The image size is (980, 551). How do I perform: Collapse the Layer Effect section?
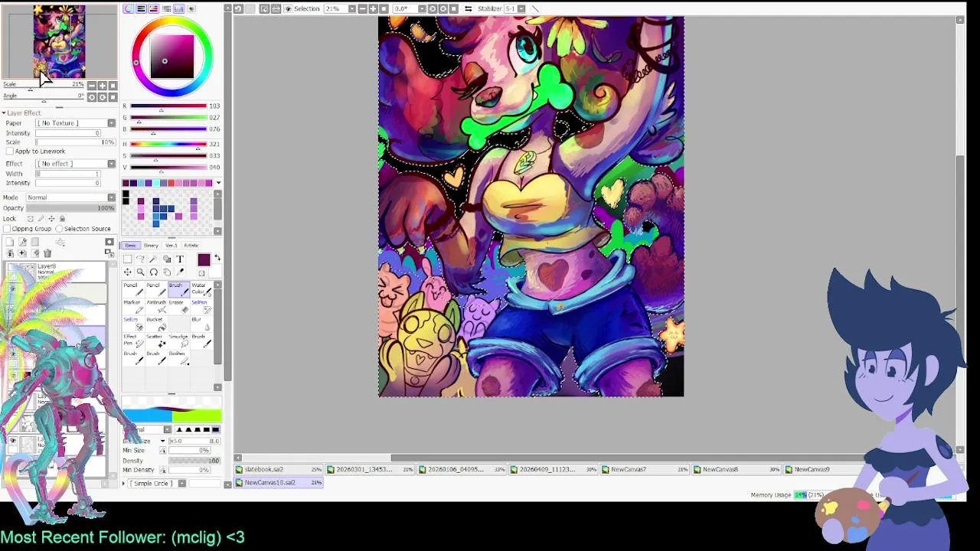pyautogui.click(x=4, y=112)
